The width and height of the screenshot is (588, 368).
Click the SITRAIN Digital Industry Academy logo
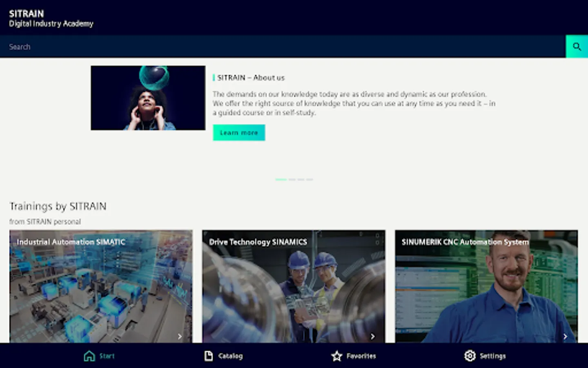click(x=51, y=18)
